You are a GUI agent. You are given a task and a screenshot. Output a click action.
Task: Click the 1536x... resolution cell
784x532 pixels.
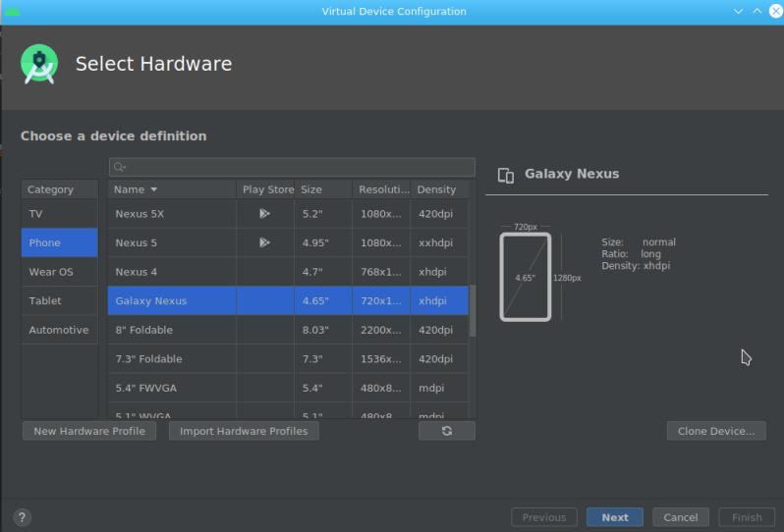pyautogui.click(x=381, y=358)
